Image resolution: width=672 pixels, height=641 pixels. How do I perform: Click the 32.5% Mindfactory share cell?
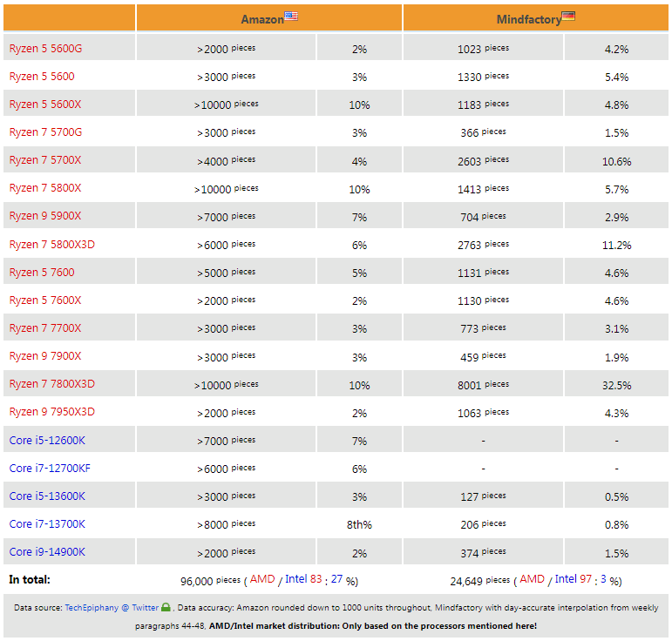(616, 385)
